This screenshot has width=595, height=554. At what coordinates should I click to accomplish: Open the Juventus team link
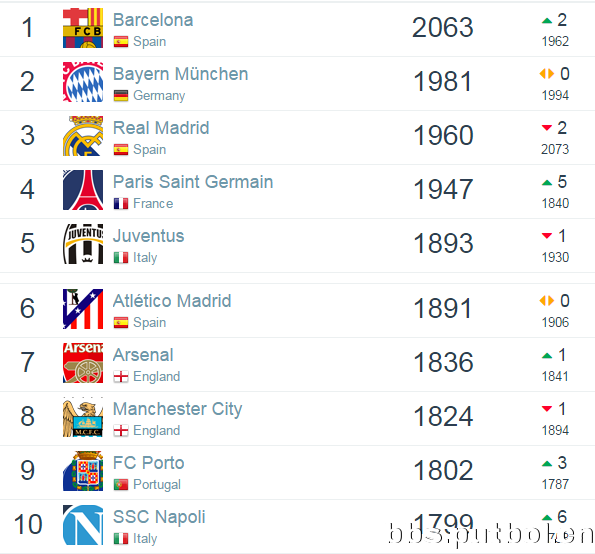point(149,236)
